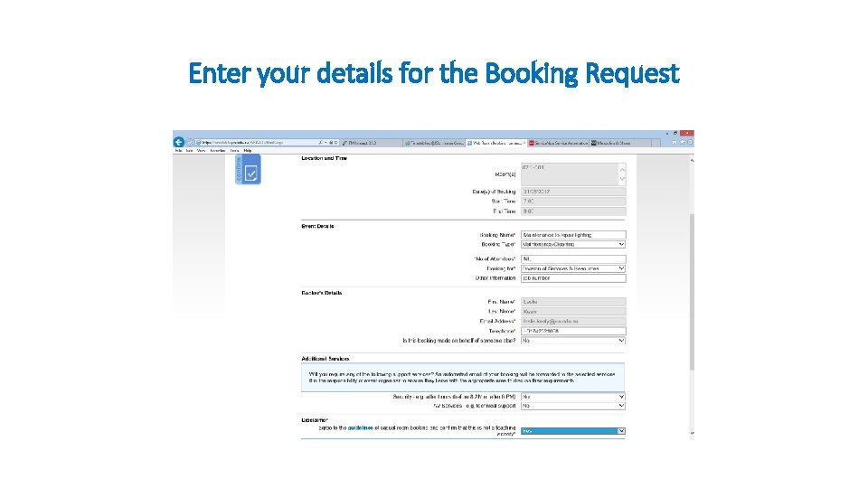Open the booking on behalf dropdown
This screenshot has width=868, height=488.
573,341
